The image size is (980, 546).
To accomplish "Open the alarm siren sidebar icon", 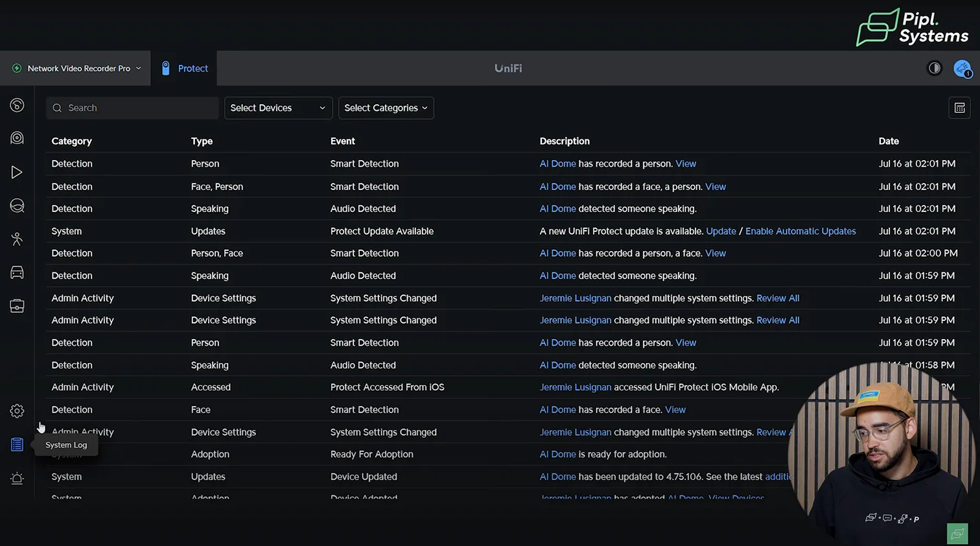I will click(17, 479).
